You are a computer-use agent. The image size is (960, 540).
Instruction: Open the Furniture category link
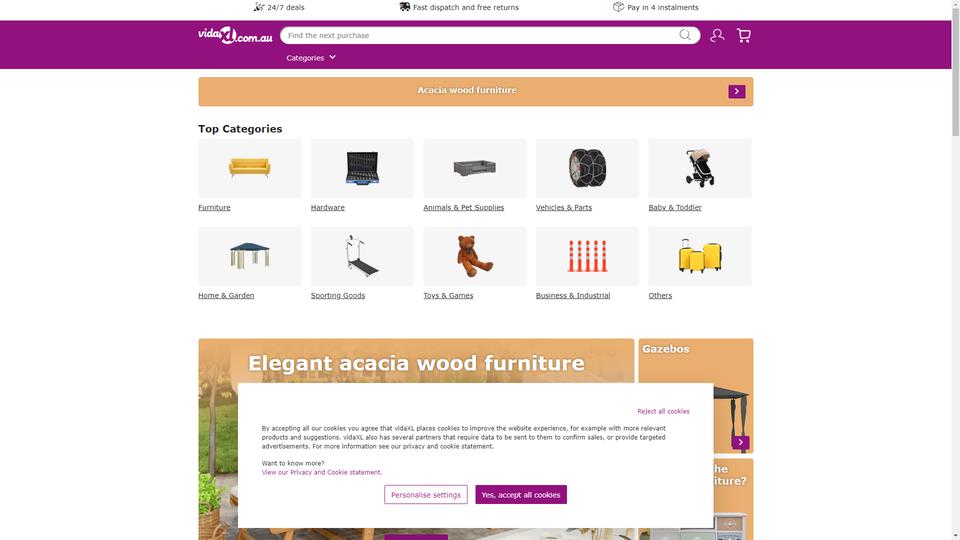click(x=214, y=208)
